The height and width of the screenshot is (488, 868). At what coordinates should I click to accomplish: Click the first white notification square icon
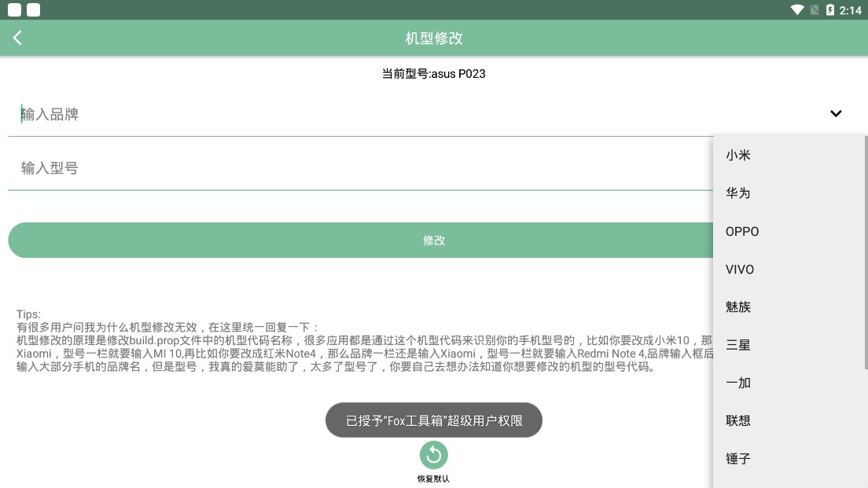coord(14,10)
